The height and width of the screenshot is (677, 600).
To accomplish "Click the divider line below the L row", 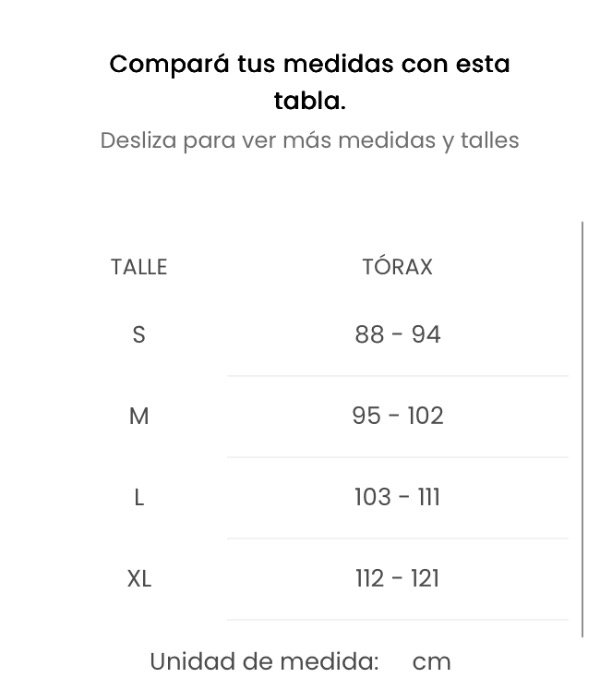I will (x=398, y=538).
